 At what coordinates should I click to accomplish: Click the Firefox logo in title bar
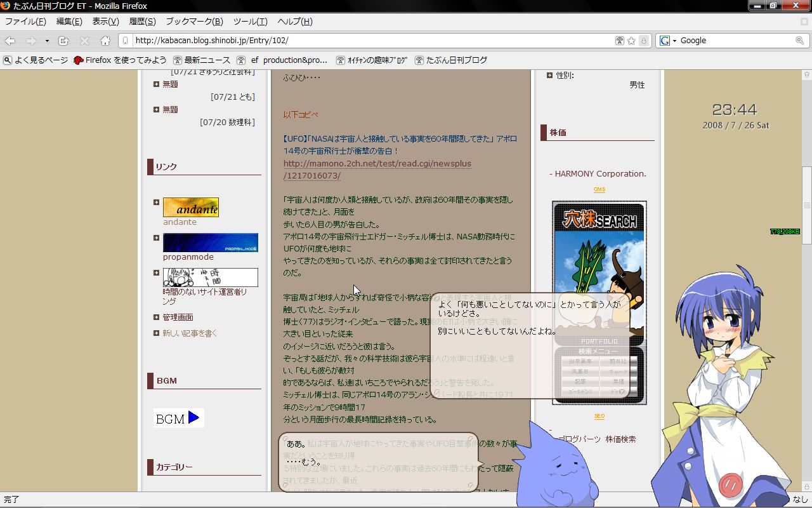tap(6, 6)
